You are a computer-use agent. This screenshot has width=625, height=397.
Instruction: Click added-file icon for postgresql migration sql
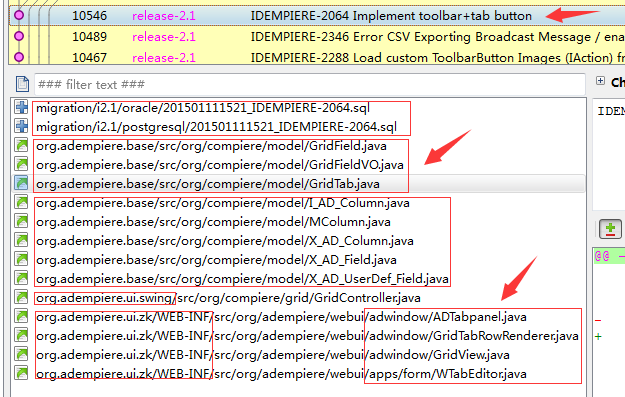[x=22, y=126]
